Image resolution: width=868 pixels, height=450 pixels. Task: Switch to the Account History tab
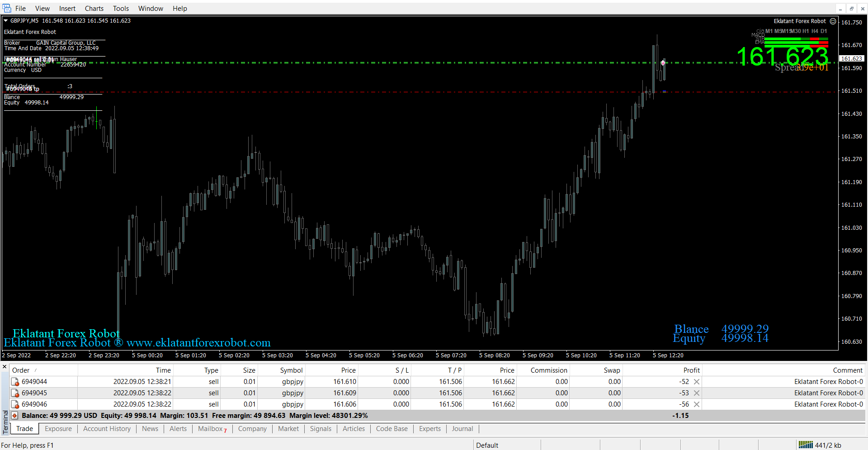pyautogui.click(x=107, y=429)
